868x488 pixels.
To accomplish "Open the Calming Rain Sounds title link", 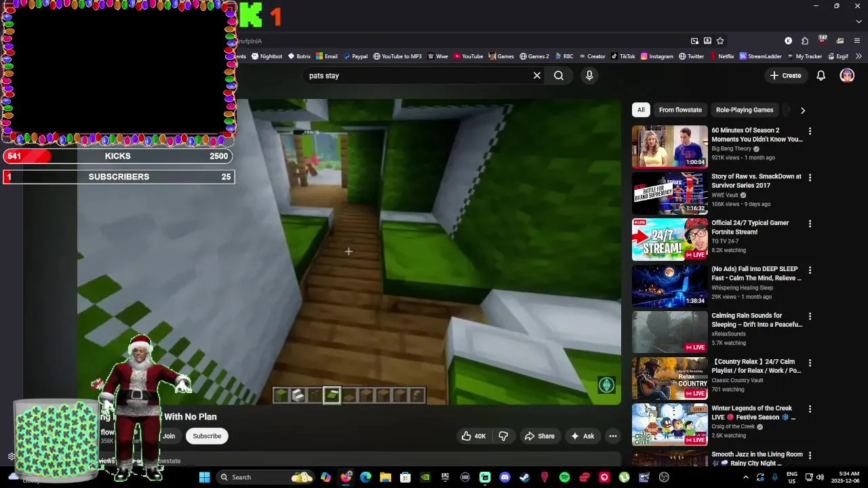I will pyautogui.click(x=757, y=320).
